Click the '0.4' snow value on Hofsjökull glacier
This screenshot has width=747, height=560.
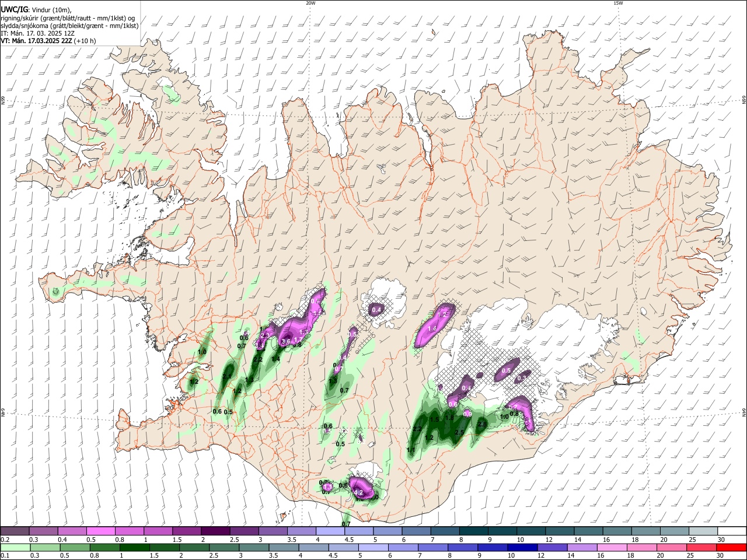click(376, 310)
